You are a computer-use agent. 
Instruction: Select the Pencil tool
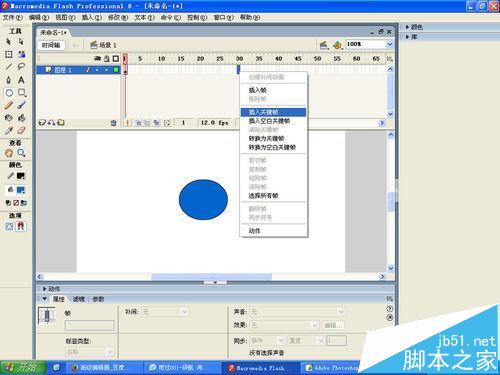pyautogui.click(x=9, y=105)
